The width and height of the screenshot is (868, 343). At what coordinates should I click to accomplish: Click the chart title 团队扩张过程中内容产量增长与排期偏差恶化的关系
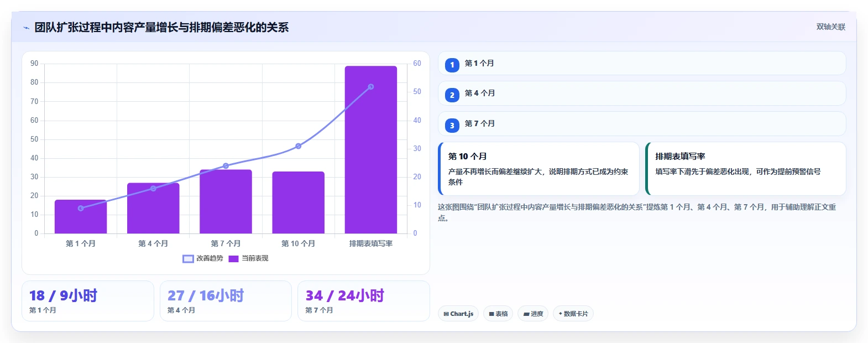click(x=161, y=27)
